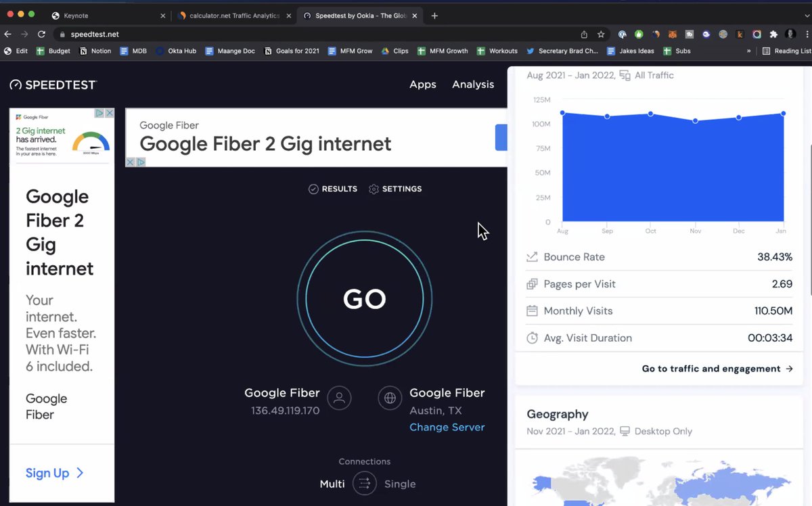Open the Budget bookmark

[x=53, y=51]
